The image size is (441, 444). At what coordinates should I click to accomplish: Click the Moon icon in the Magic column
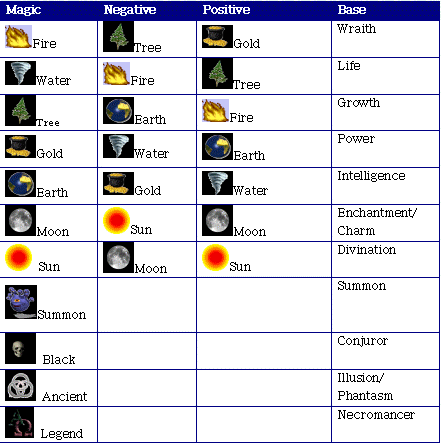coord(20,221)
